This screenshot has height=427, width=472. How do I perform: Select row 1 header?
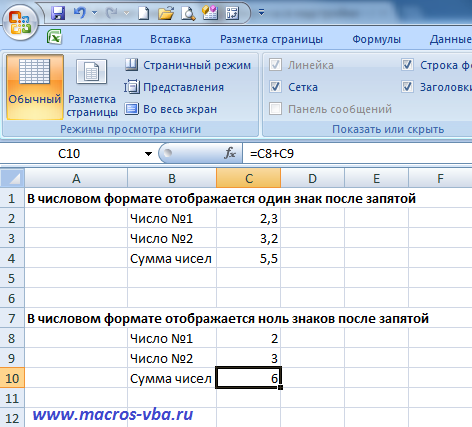12,199
